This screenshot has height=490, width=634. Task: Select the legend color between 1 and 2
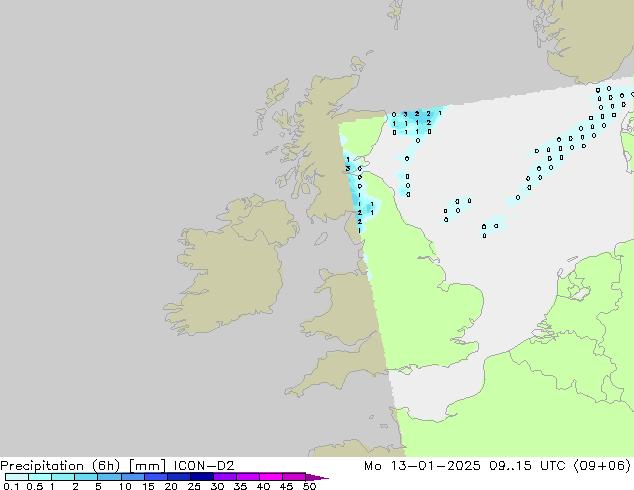(62, 477)
